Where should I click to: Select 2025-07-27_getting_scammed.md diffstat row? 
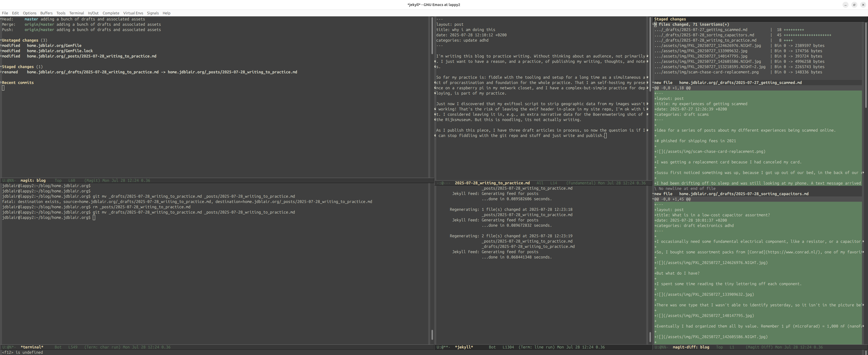[x=729, y=30]
